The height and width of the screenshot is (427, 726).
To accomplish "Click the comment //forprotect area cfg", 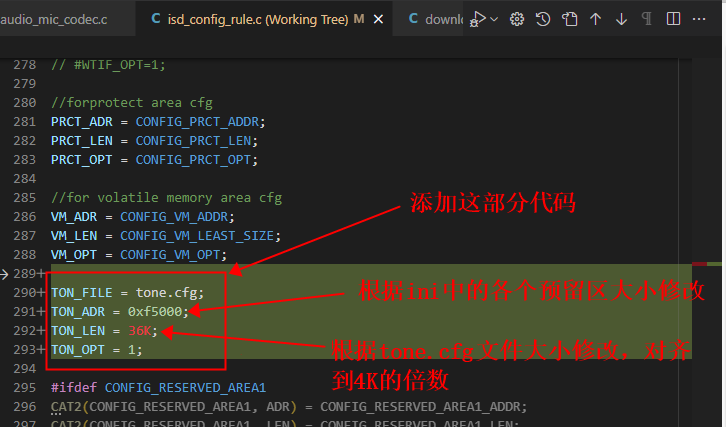I will pos(131,103).
